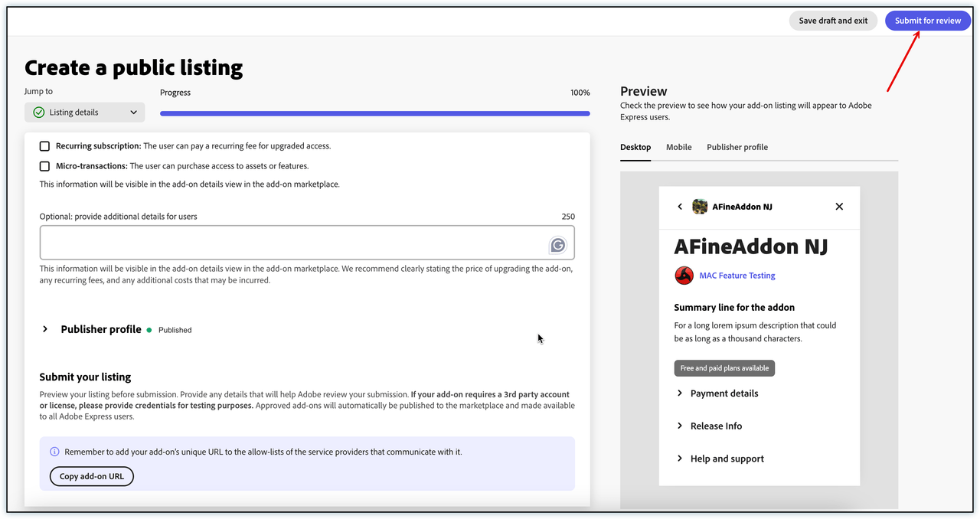The width and height of the screenshot is (980, 519).
Task: Click the Copy add-on URL button
Action: pos(92,476)
